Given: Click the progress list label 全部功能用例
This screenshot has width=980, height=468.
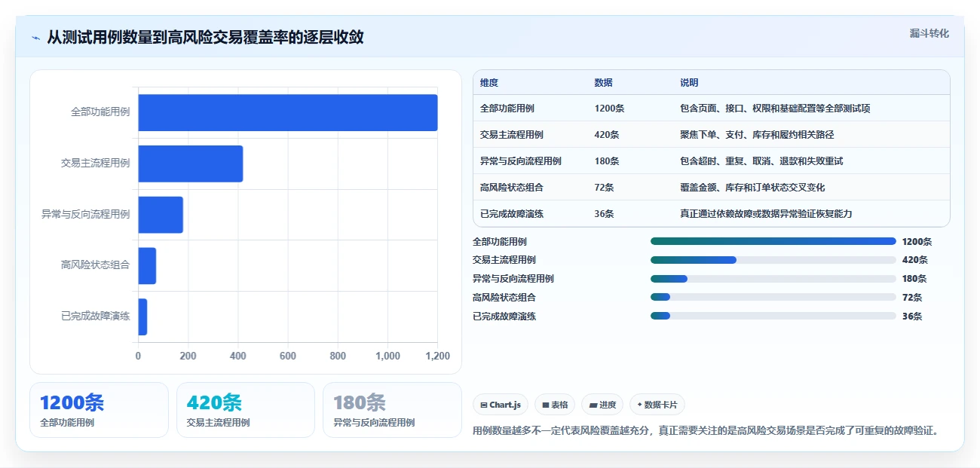Looking at the screenshot, I should point(500,242).
